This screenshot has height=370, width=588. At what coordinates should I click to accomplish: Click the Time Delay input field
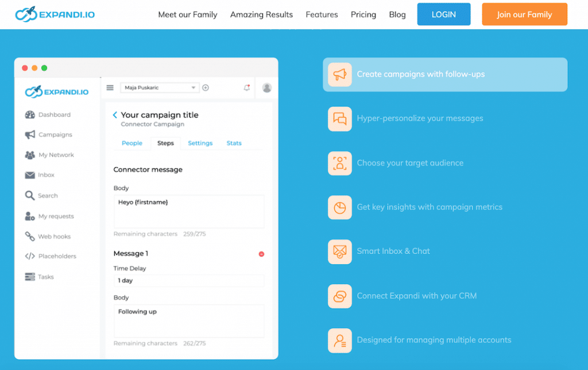tap(188, 281)
